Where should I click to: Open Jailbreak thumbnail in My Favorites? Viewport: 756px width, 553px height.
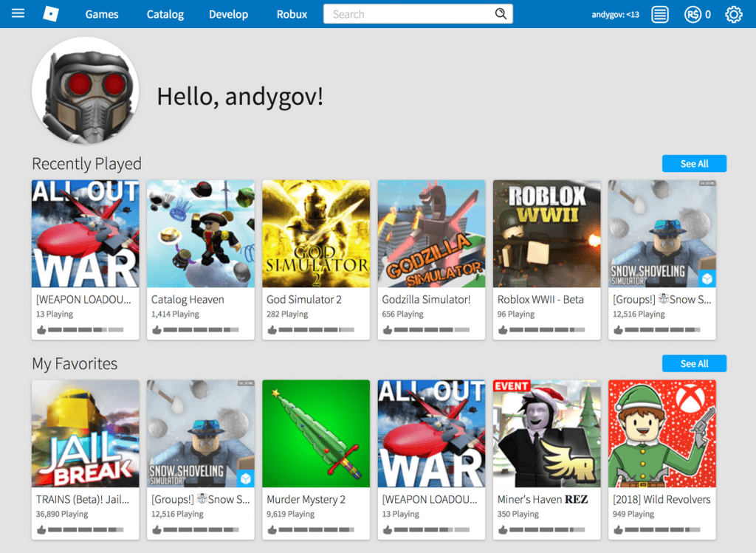86,434
